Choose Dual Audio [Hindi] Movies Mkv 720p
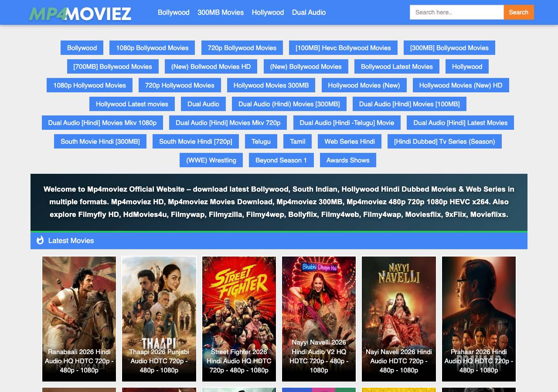Viewport: 558px width, 392px height. (228, 123)
